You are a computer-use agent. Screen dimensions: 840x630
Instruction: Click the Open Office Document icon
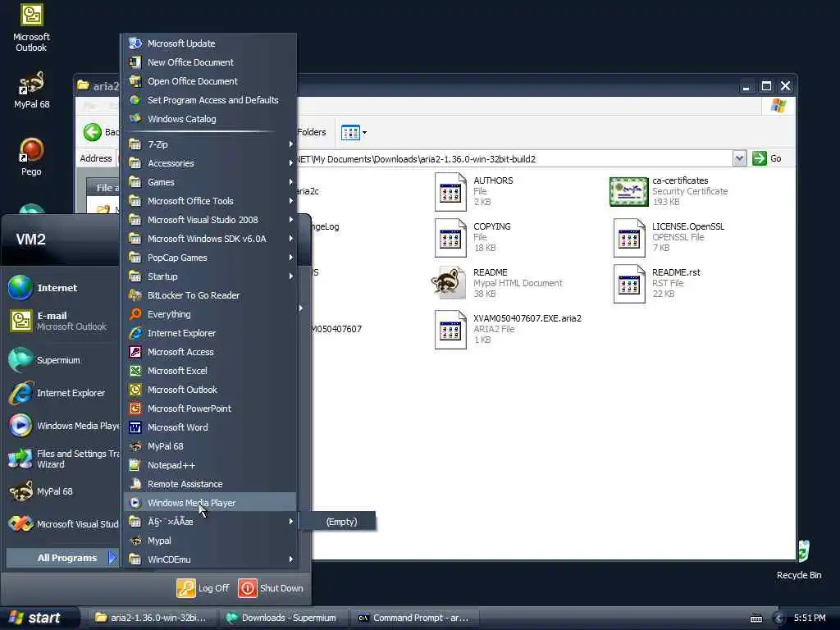135,81
